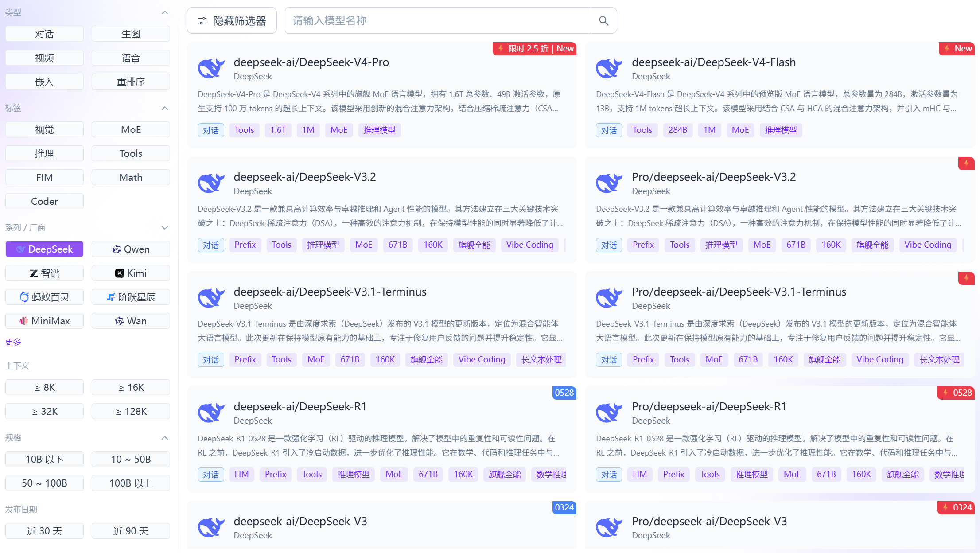The height and width of the screenshot is (553, 980).
Task: Filter release date by 近 90 天
Action: point(131,531)
